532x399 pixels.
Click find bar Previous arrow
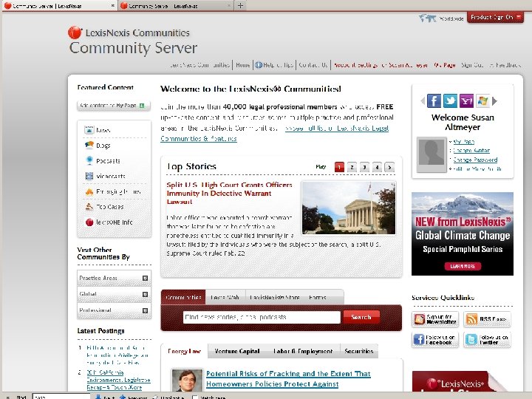133,397
